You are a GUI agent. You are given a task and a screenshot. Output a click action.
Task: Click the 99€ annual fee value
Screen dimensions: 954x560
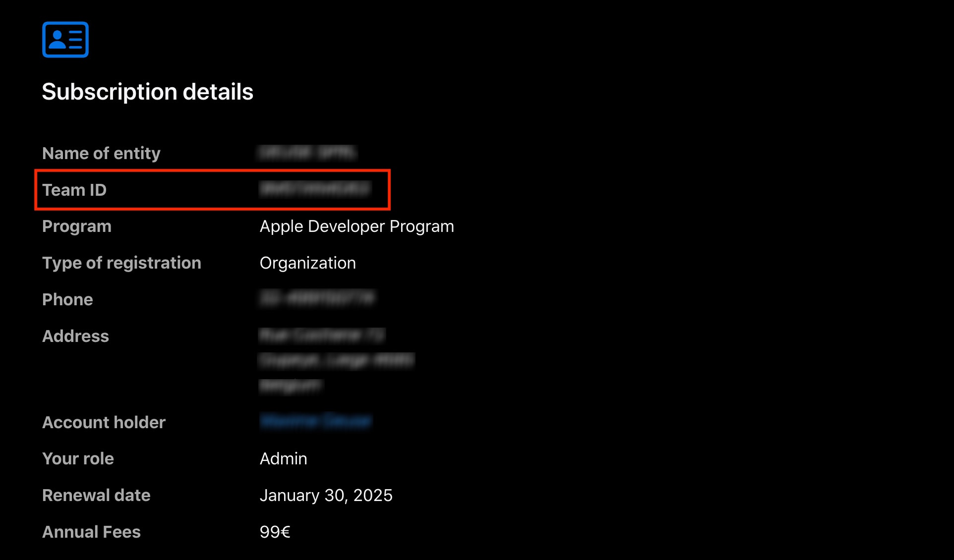275,532
